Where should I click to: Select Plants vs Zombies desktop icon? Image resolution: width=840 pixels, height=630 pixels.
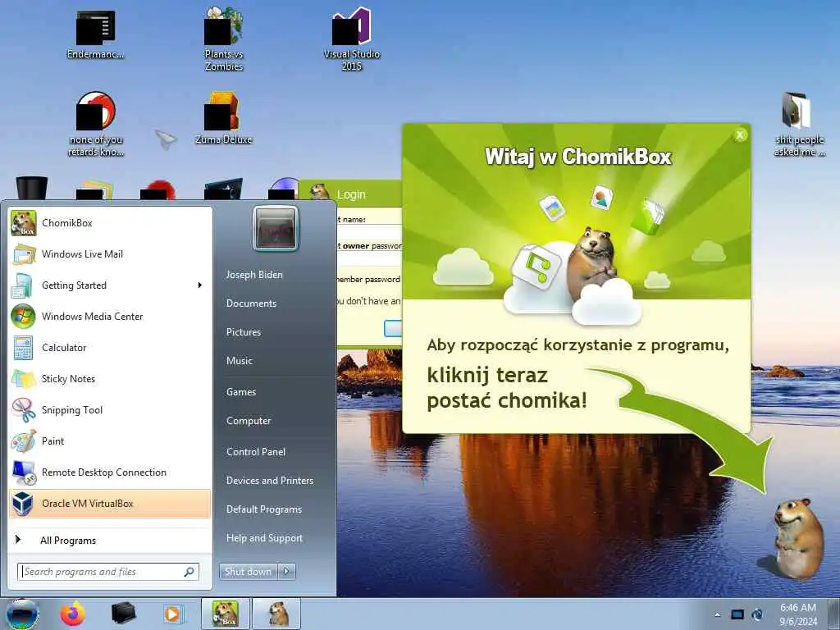click(224, 39)
